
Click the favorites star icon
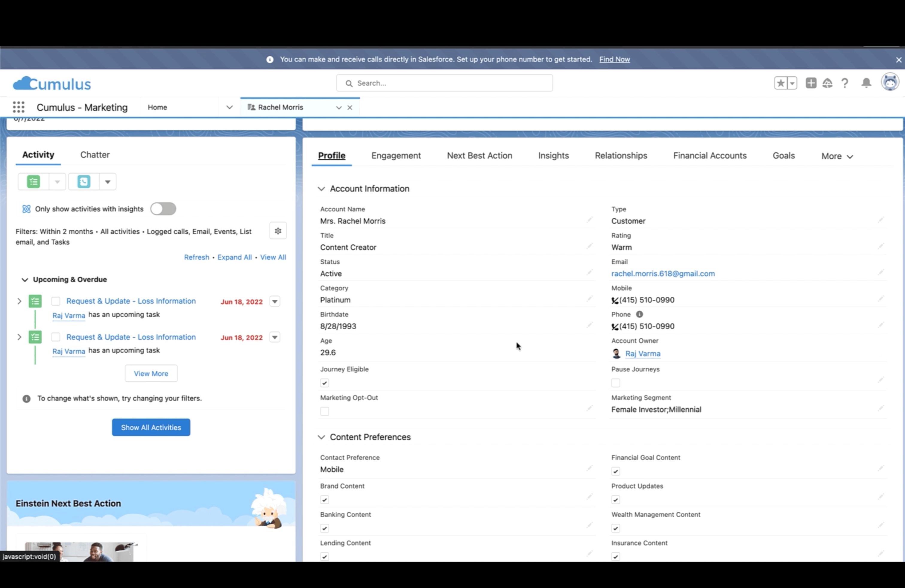[x=780, y=83]
